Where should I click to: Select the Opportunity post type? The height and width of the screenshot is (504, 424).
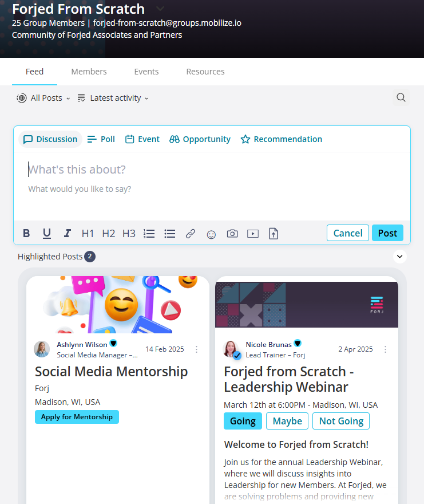coord(200,139)
